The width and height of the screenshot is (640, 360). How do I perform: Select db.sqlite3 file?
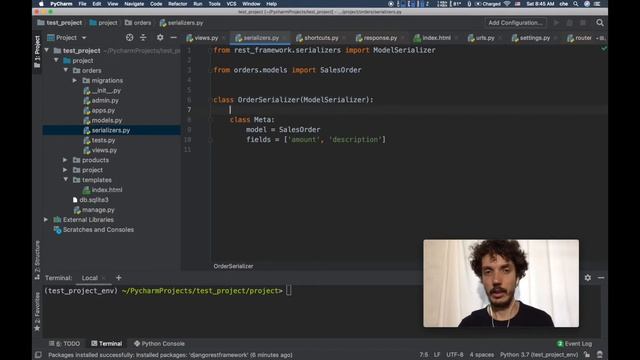(x=94, y=200)
